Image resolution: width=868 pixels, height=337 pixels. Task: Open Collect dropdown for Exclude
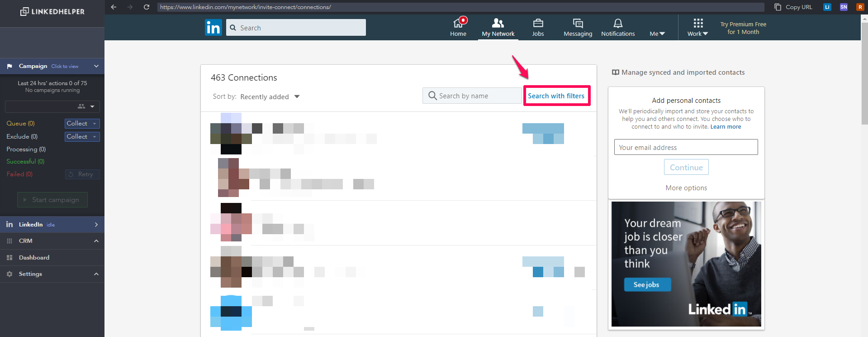pyautogui.click(x=82, y=136)
